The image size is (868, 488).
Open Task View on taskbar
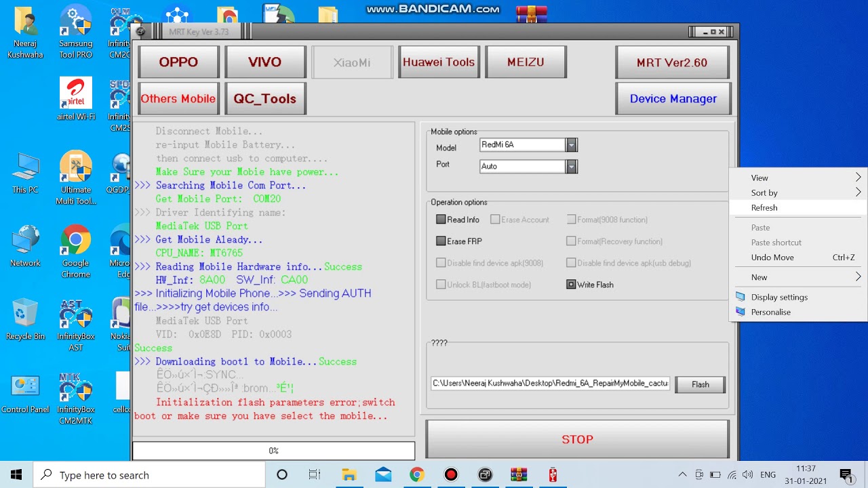[315, 474]
